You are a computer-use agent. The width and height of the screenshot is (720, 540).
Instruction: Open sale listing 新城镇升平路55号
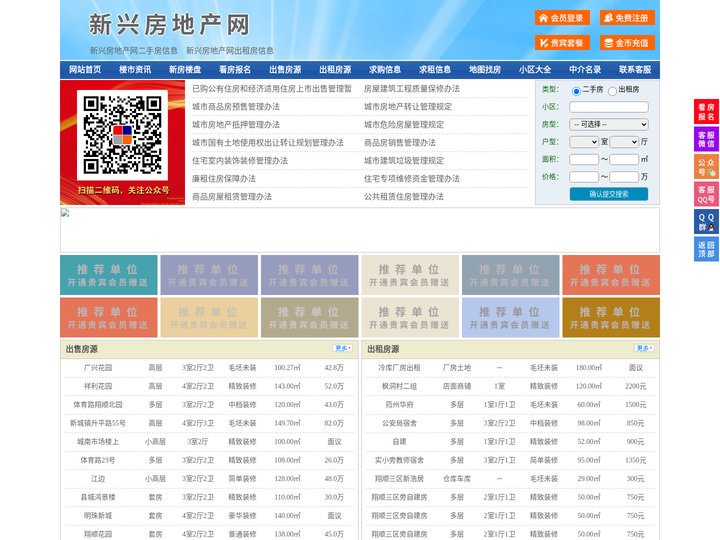[x=98, y=423]
